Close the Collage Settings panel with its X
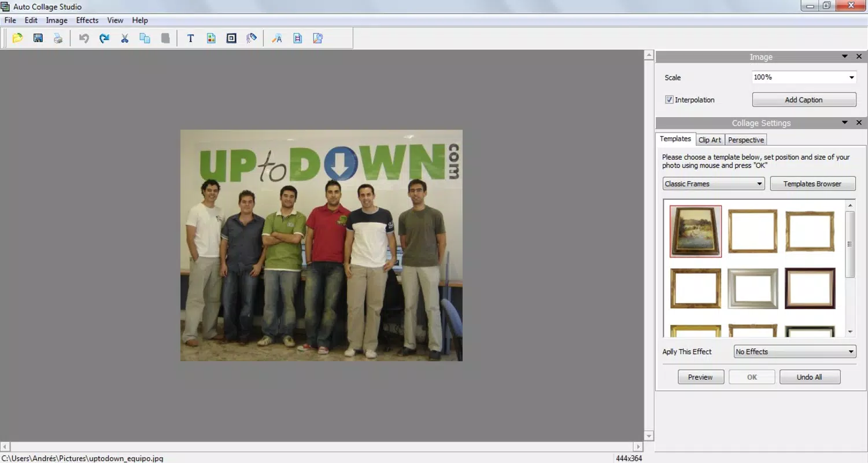Viewport: 868px width, 463px height. (x=859, y=123)
